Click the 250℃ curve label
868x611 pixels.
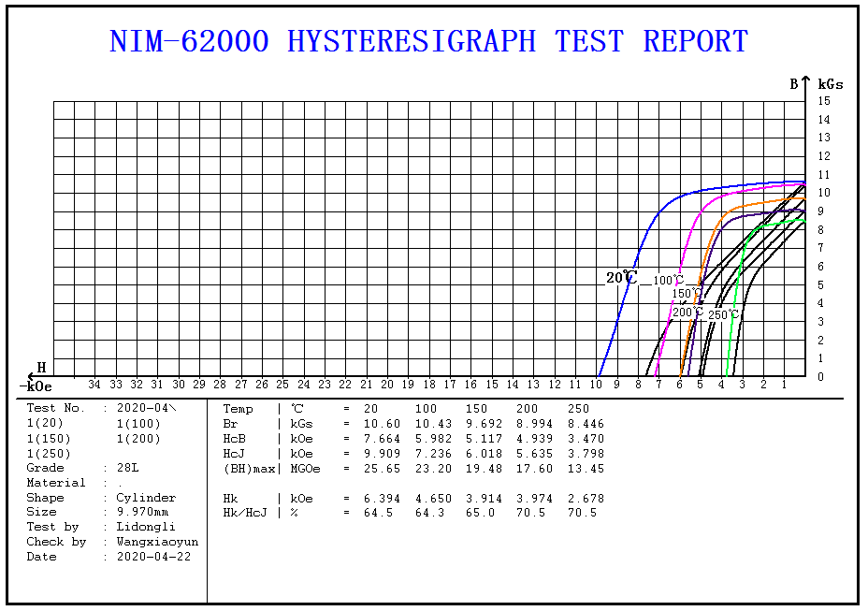tap(723, 315)
